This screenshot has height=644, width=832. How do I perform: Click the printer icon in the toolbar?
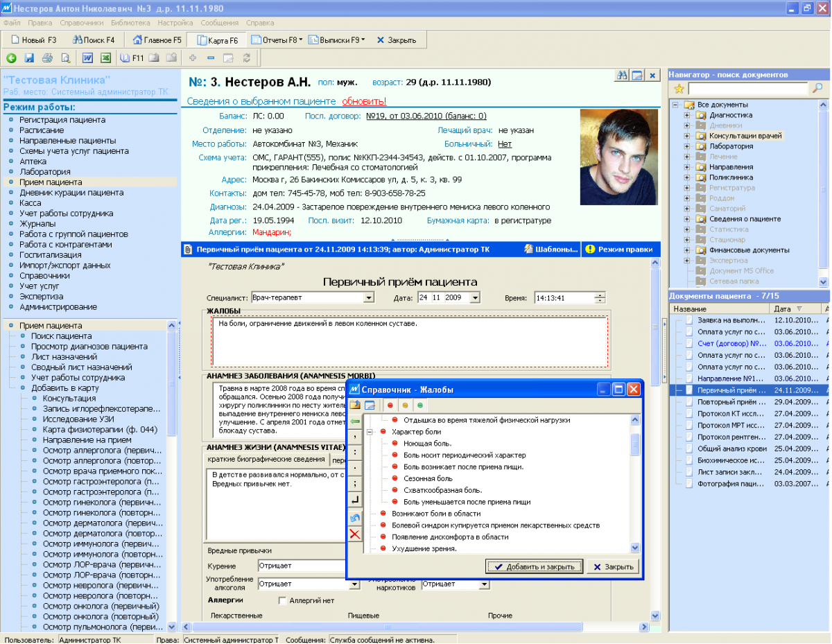pyautogui.click(x=47, y=58)
